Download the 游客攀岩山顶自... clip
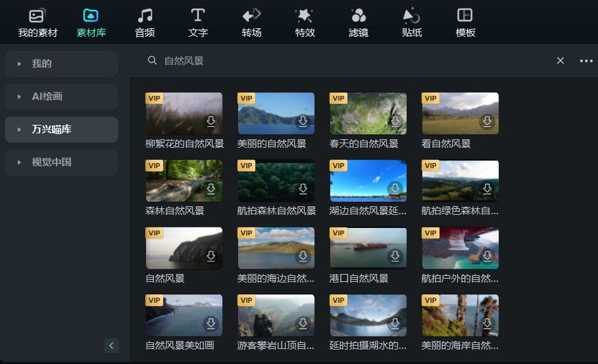This screenshot has width=598, height=364. pyautogui.click(x=303, y=324)
